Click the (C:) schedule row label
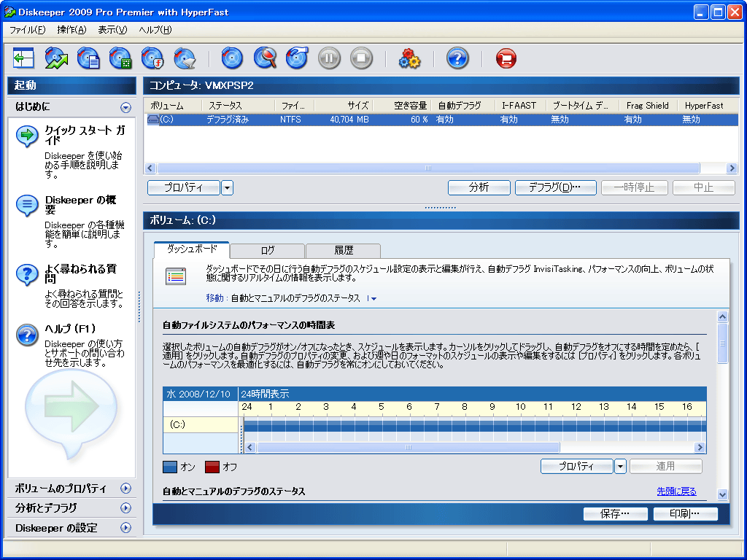 201,424
